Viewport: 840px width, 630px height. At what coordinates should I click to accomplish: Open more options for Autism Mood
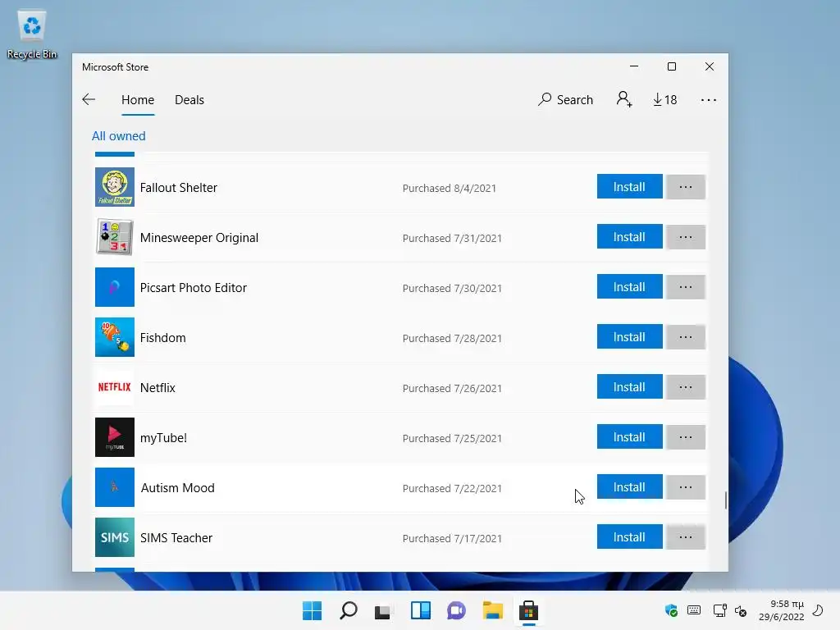pyautogui.click(x=686, y=487)
